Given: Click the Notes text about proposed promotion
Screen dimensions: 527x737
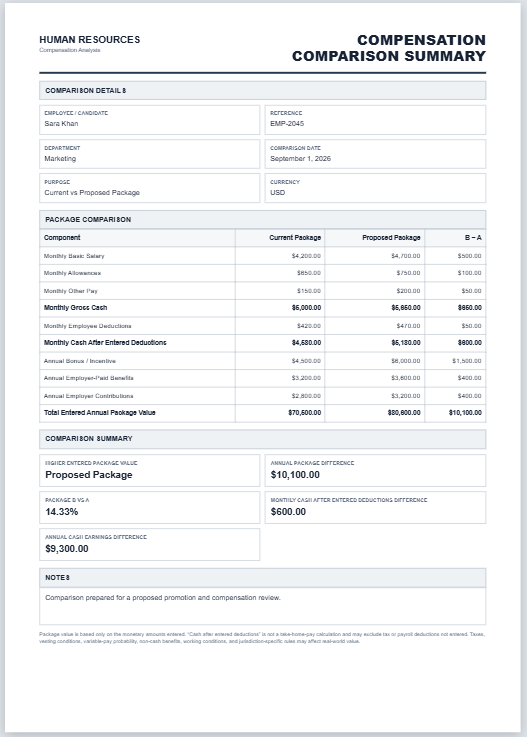Looking at the screenshot, I should 163,598.
